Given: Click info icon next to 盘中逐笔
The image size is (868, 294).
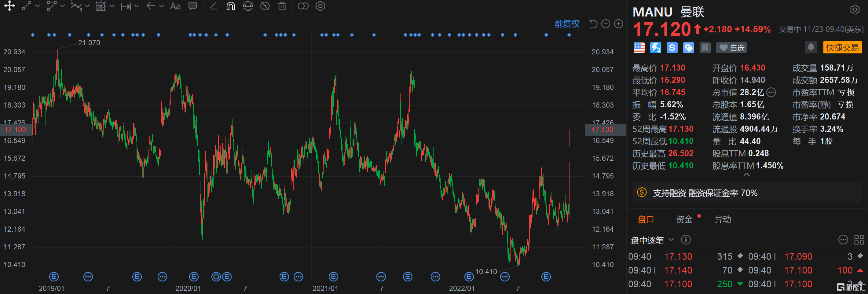Looking at the screenshot, I should coord(686,240).
